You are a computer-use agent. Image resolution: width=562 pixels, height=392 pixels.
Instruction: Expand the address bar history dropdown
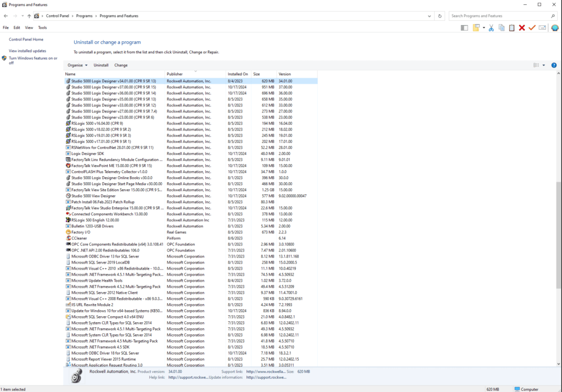coord(429,16)
